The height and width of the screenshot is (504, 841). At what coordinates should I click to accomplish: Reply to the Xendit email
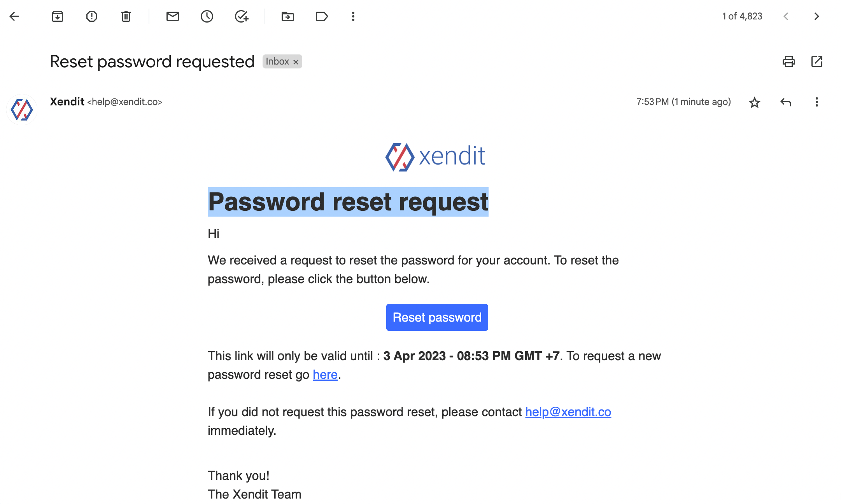pos(786,102)
